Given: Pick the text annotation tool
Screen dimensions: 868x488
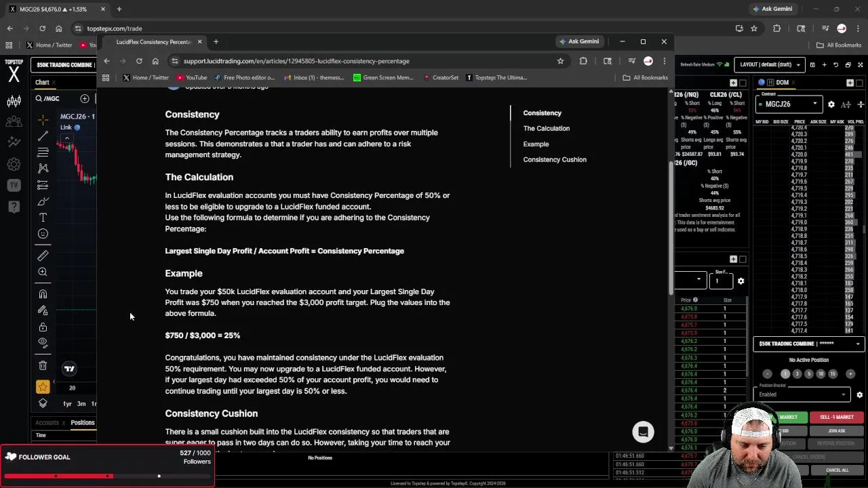Looking at the screenshot, I should pyautogui.click(x=43, y=218).
